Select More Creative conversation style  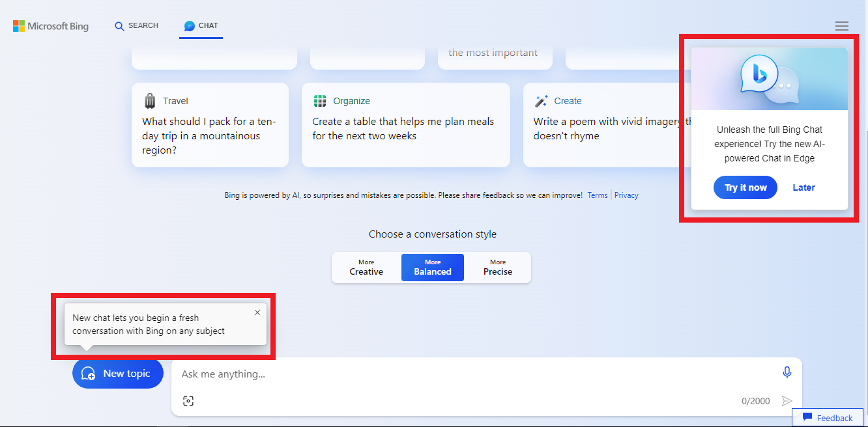pyautogui.click(x=366, y=268)
